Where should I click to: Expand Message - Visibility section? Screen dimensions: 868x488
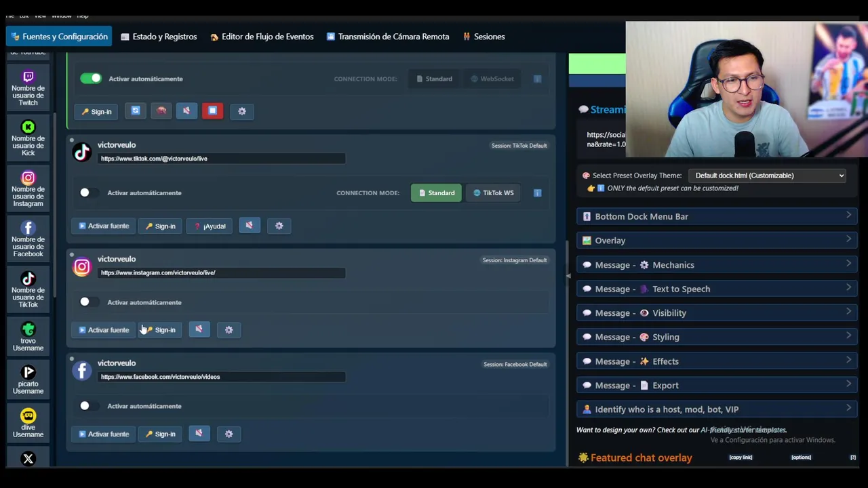[x=717, y=313]
